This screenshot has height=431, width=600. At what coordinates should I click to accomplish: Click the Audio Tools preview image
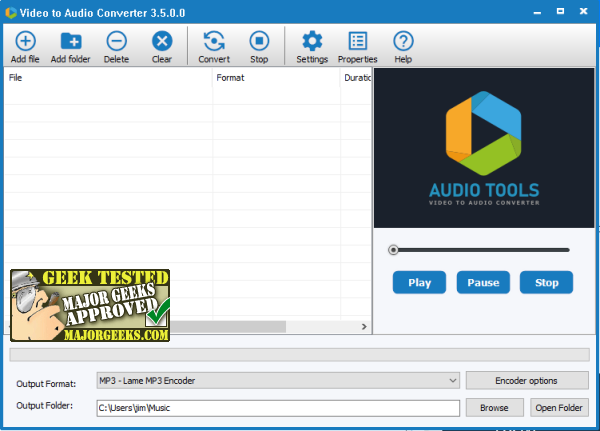tap(484, 148)
